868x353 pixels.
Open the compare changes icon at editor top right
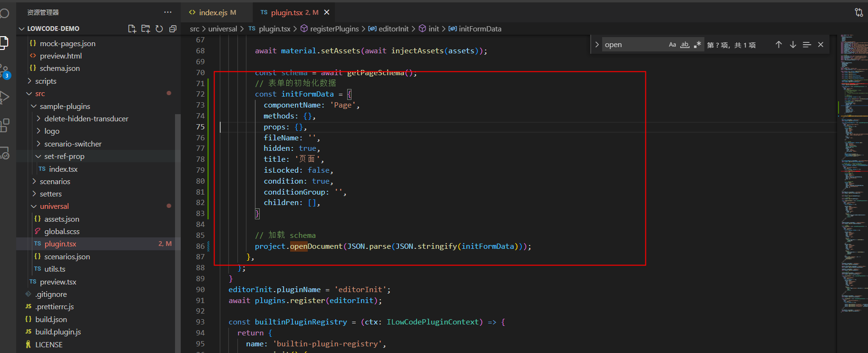(x=858, y=12)
